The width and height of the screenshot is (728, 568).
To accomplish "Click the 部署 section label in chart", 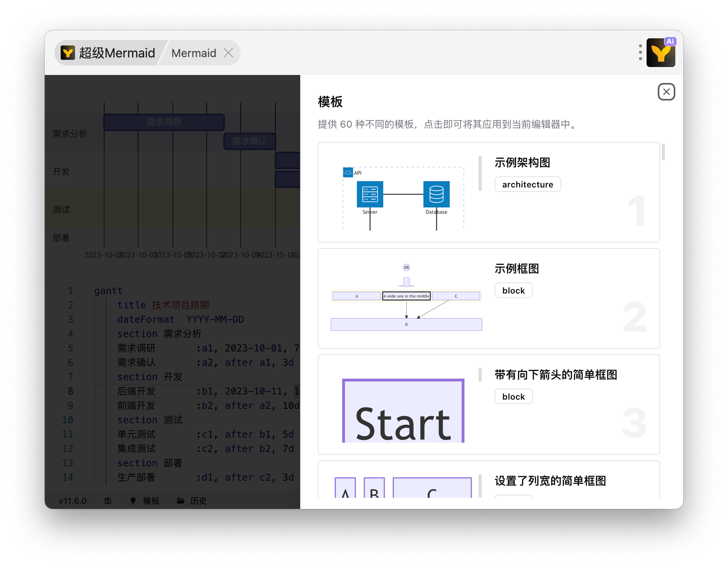I will 61,238.
